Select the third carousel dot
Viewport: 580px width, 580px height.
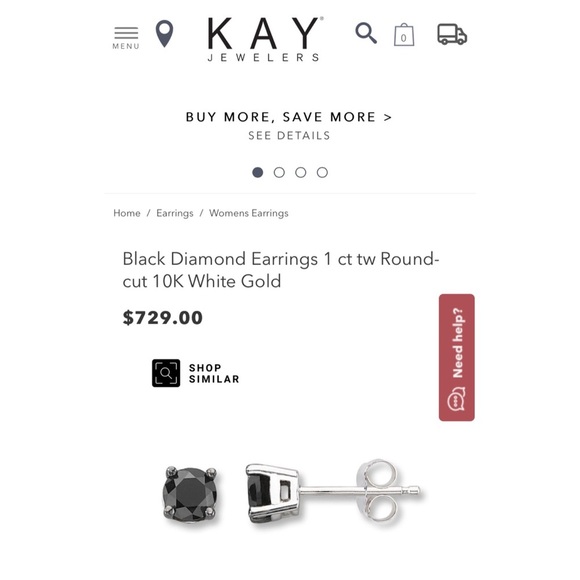301,172
